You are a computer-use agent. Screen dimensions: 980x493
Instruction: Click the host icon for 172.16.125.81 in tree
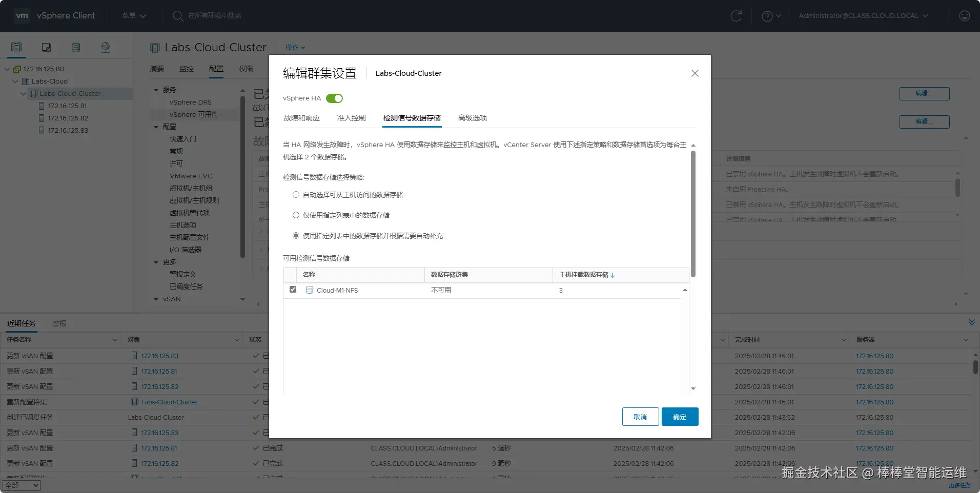[x=42, y=106]
